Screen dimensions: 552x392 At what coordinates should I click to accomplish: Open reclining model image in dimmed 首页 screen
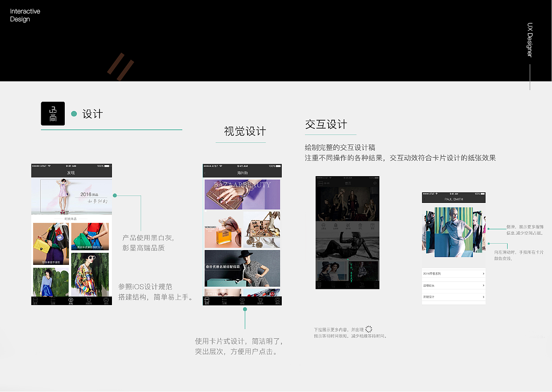[x=347, y=245]
